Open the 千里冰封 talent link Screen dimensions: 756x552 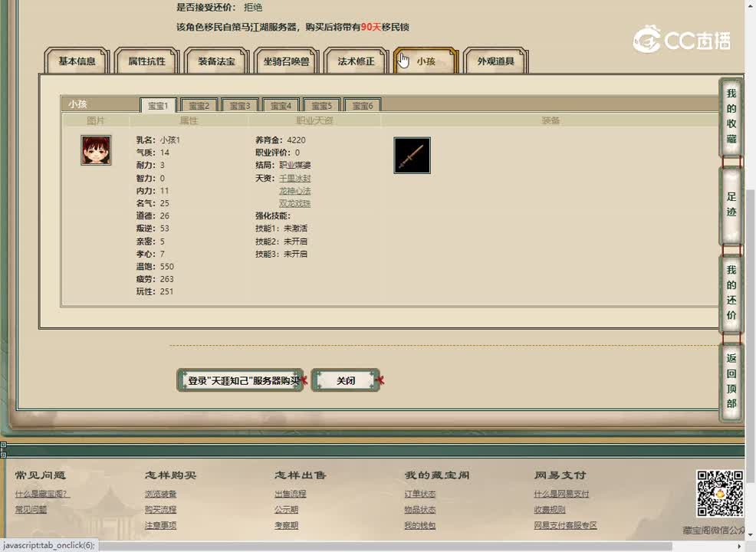[x=294, y=178]
